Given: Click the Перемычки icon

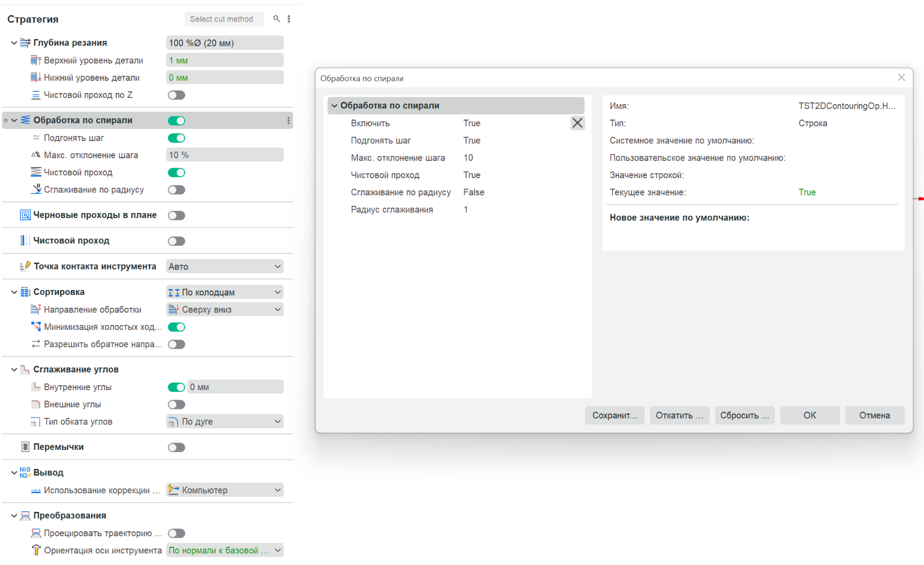Looking at the screenshot, I should (25, 447).
